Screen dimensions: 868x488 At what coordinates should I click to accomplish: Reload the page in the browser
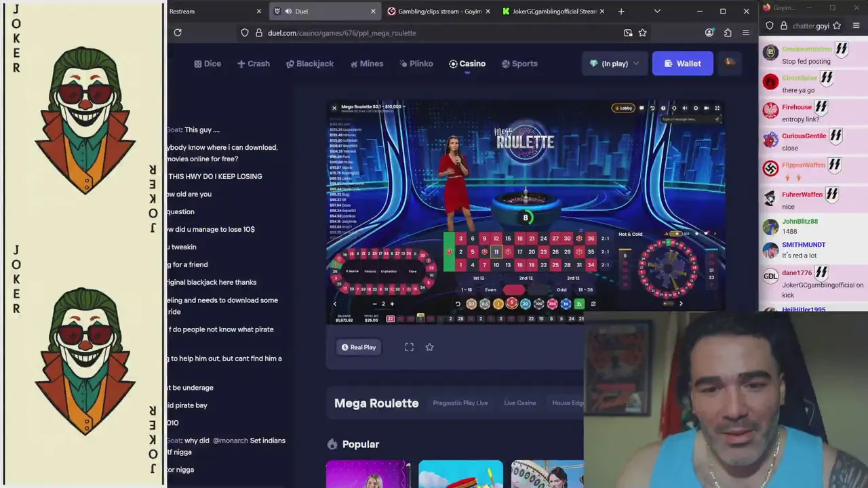pyautogui.click(x=178, y=33)
